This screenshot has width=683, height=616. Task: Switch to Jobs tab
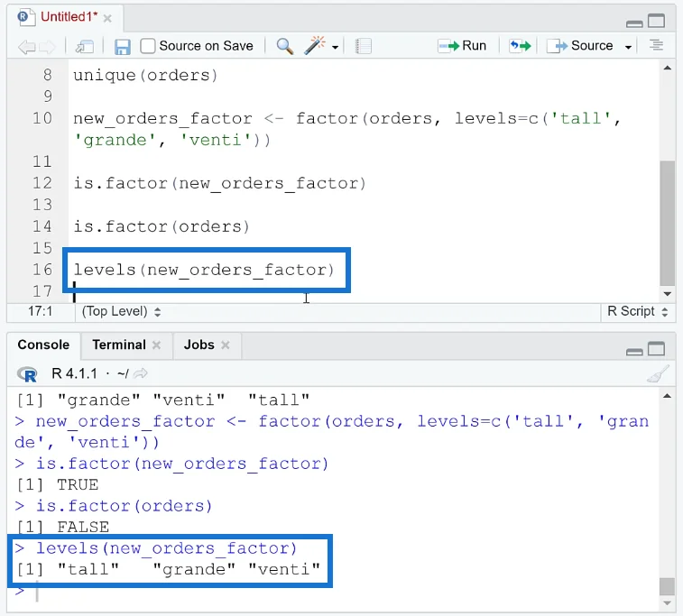pos(199,345)
